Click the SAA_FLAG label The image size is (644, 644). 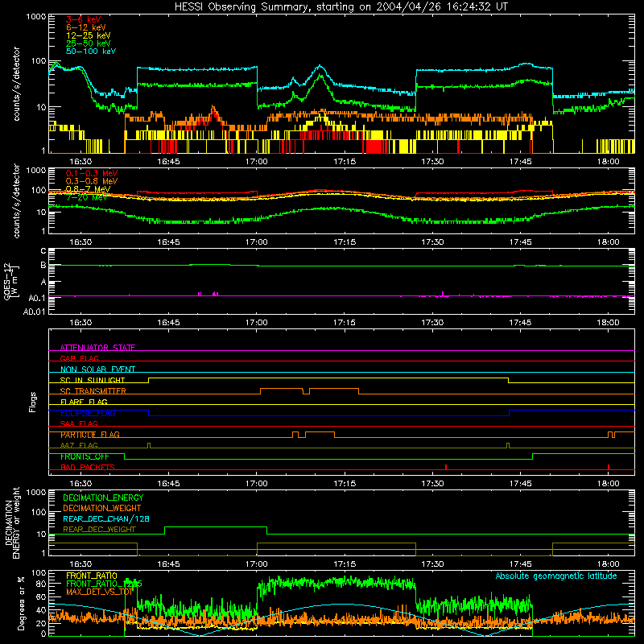[79, 423]
